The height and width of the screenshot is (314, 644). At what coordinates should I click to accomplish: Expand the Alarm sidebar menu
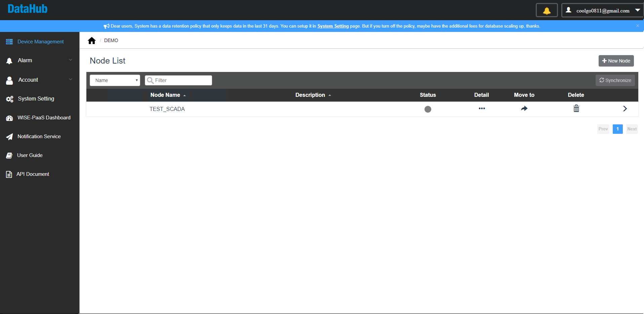(40, 61)
